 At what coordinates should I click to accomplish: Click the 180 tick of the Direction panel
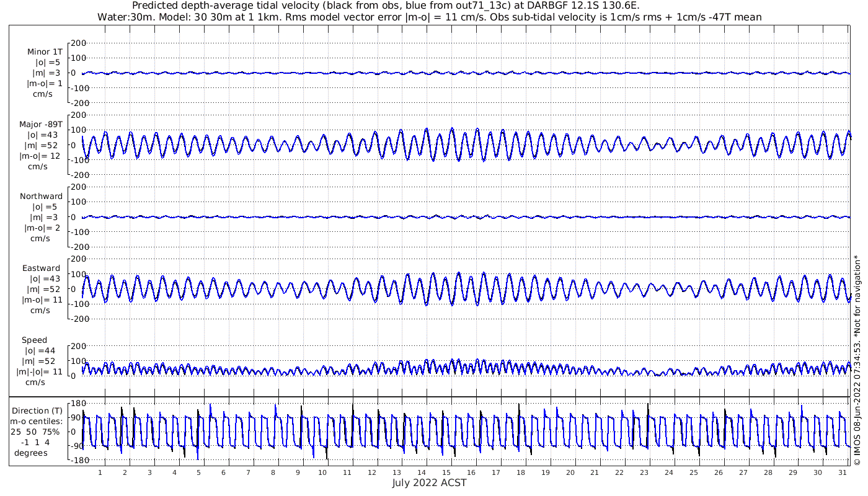[78, 404]
